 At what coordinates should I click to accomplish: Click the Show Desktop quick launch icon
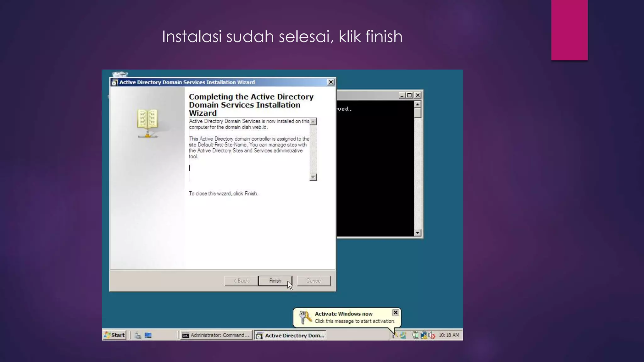tap(148, 335)
